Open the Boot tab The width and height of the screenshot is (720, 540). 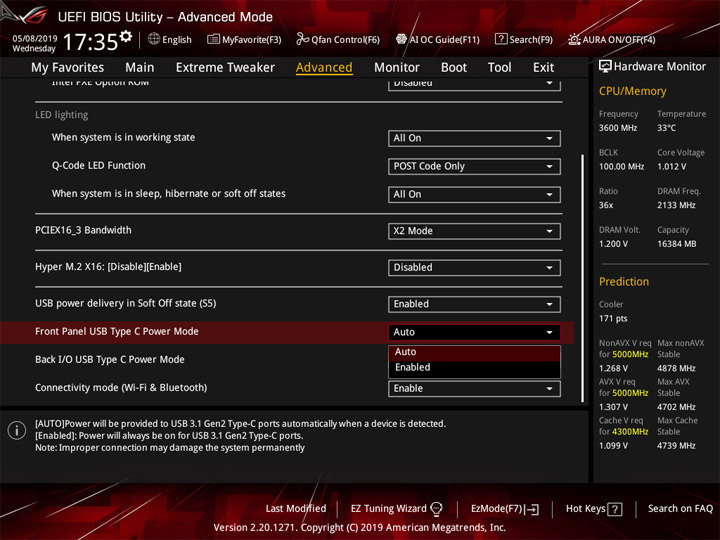[x=454, y=68]
